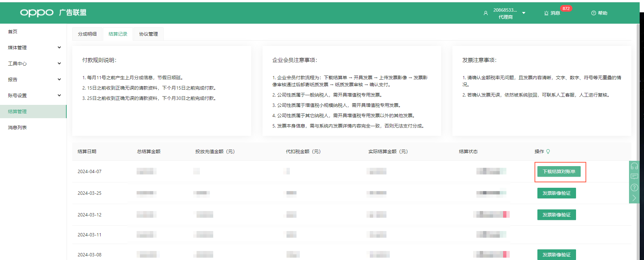Switch to the 协议管理 tab
644x260 pixels.
[149, 34]
